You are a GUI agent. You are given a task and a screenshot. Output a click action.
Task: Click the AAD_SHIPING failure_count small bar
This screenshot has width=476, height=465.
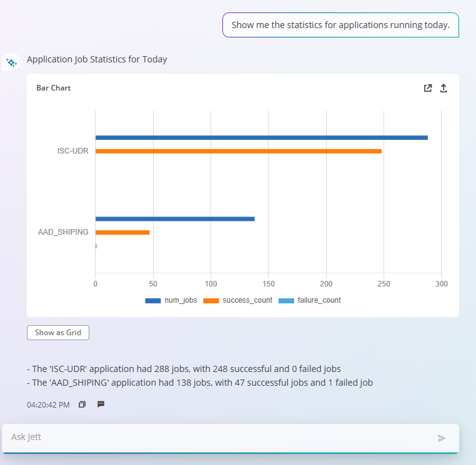pyautogui.click(x=96, y=246)
